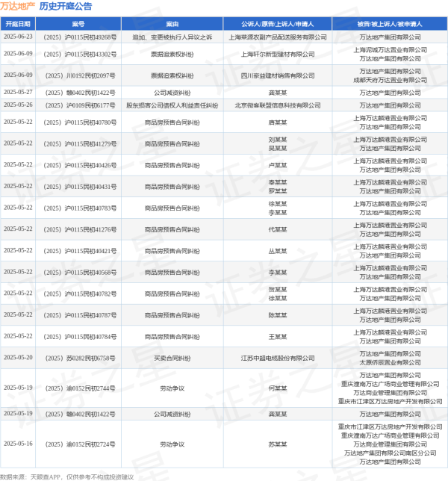Select case number 沪0109民初6177号

[x=80, y=105]
